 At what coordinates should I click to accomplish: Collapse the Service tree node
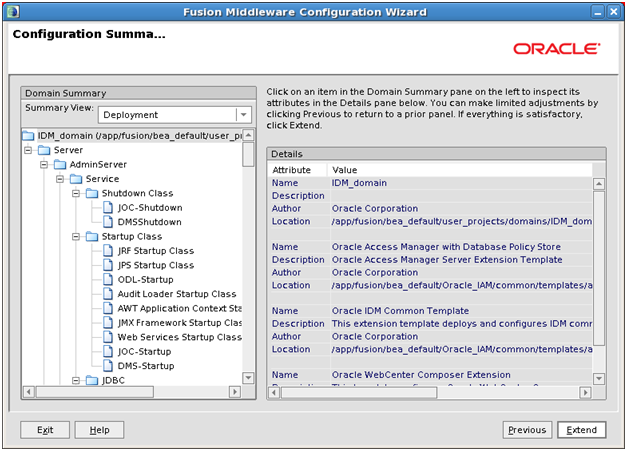click(x=60, y=179)
